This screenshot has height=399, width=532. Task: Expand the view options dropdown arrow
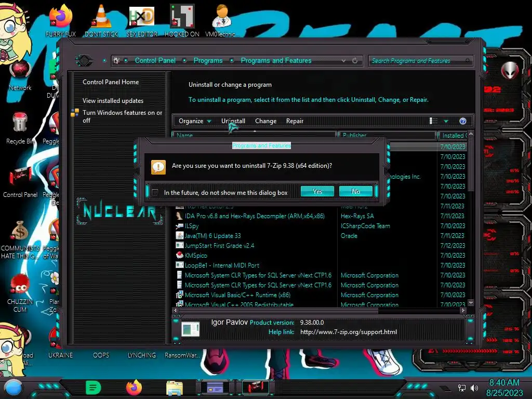(446, 121)
